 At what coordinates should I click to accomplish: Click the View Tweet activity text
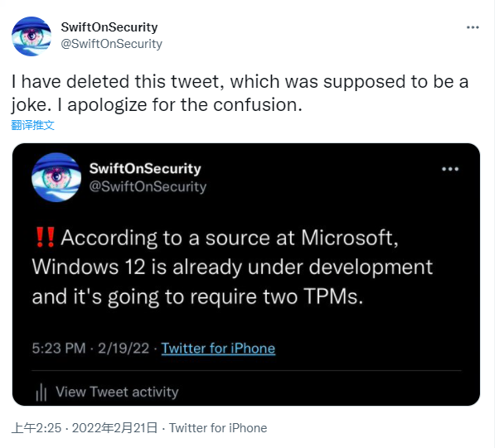tap(117, 392)
